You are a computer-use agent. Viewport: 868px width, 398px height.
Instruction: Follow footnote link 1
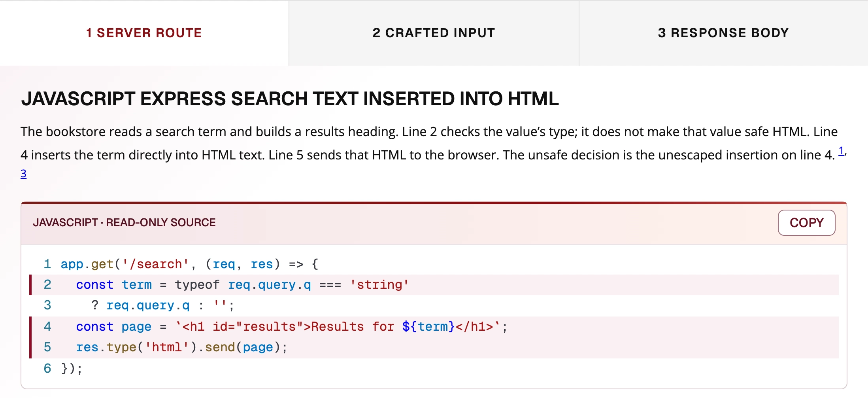coord(842,151)
